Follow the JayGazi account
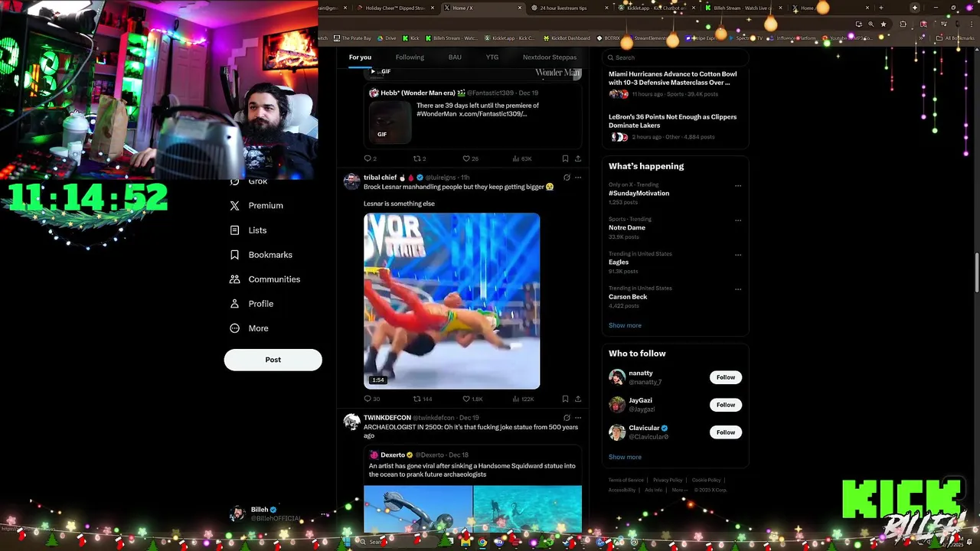 (x=726, y=405)
